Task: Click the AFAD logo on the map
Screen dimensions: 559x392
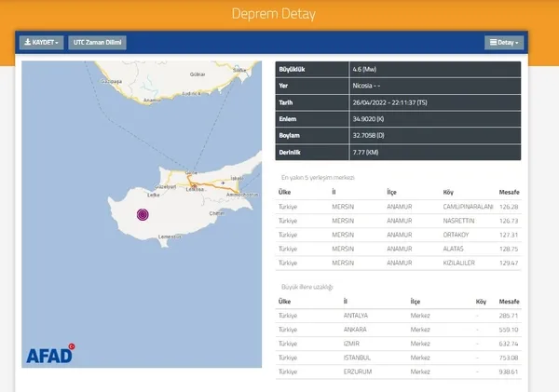Action: pyautogui.click(x=50, y=354)
